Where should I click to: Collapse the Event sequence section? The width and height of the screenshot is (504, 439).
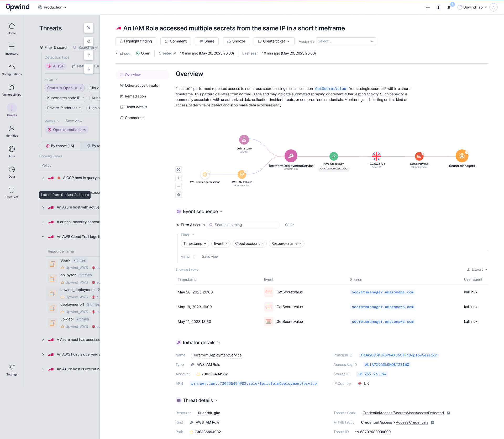pyautogui.click(x=221, y=212)
